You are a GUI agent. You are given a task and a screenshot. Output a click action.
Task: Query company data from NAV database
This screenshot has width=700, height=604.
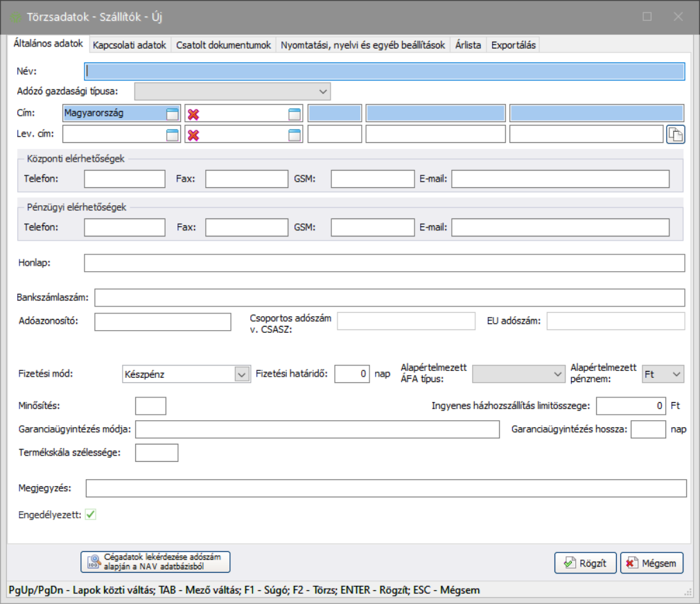point(155,562)
